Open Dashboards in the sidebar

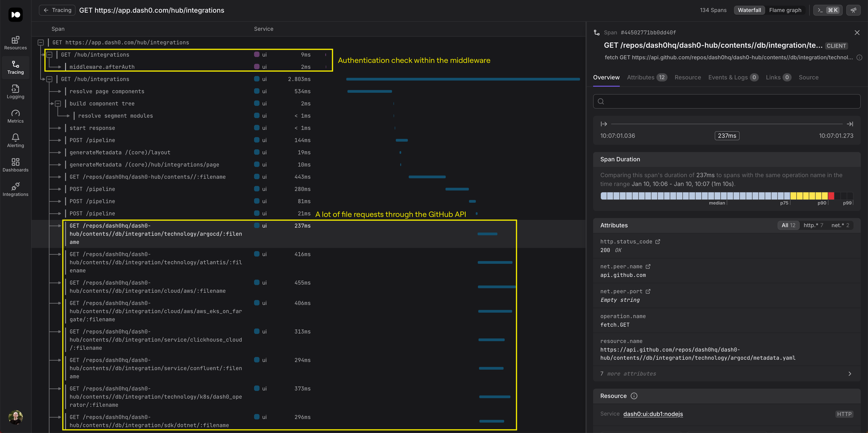click(16, 165)
